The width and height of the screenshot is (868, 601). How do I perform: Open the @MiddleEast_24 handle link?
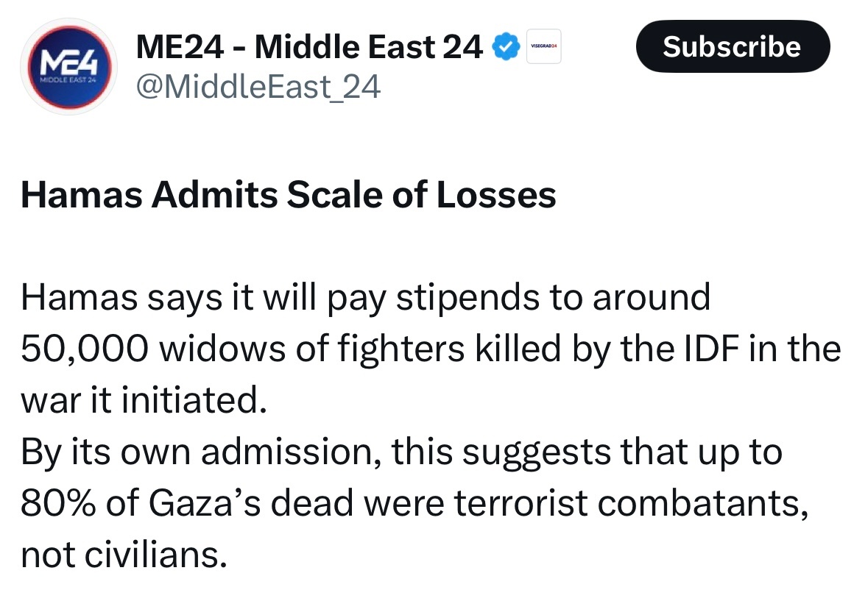coord(258,87)
